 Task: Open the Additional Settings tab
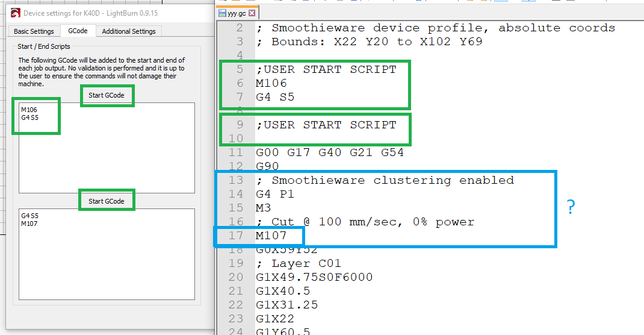128,31
